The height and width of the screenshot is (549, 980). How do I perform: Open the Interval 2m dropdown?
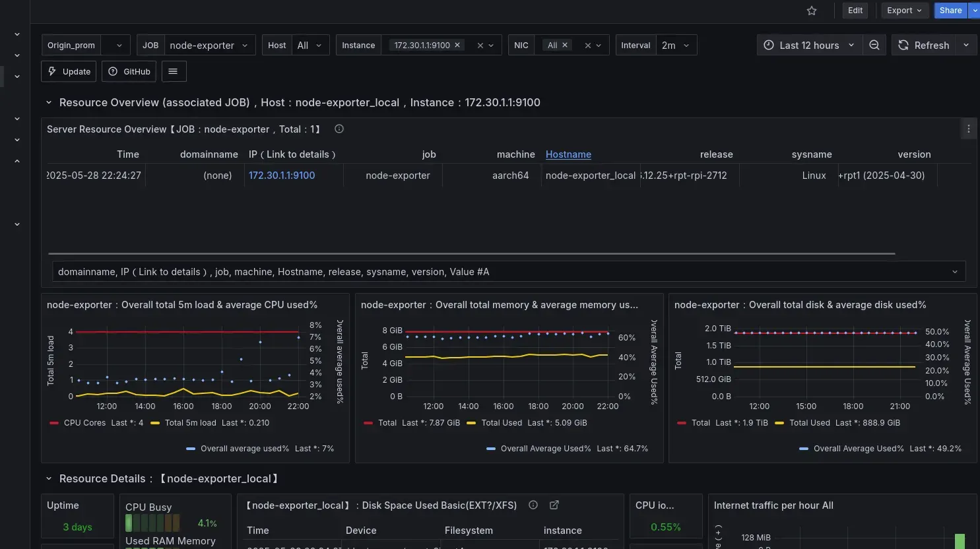click(676, 45)
